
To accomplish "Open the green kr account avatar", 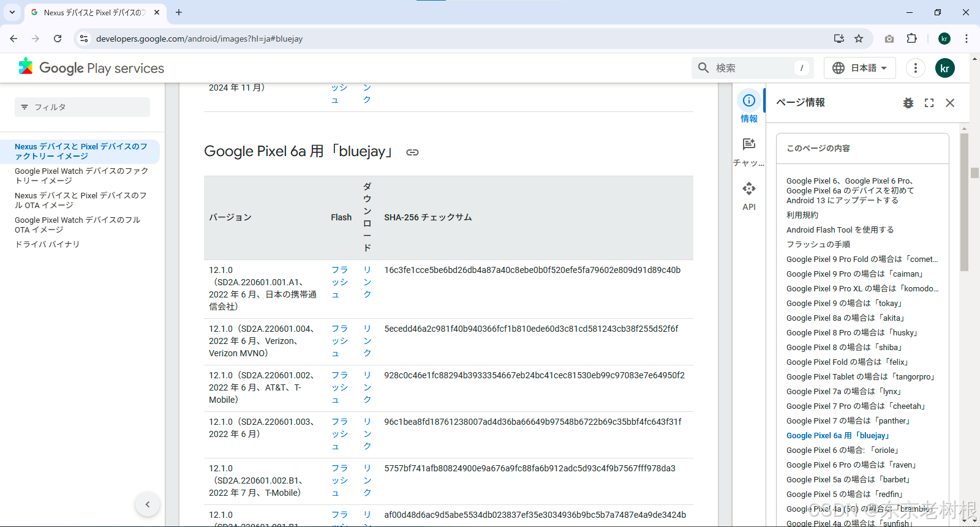I will [945, 68].
